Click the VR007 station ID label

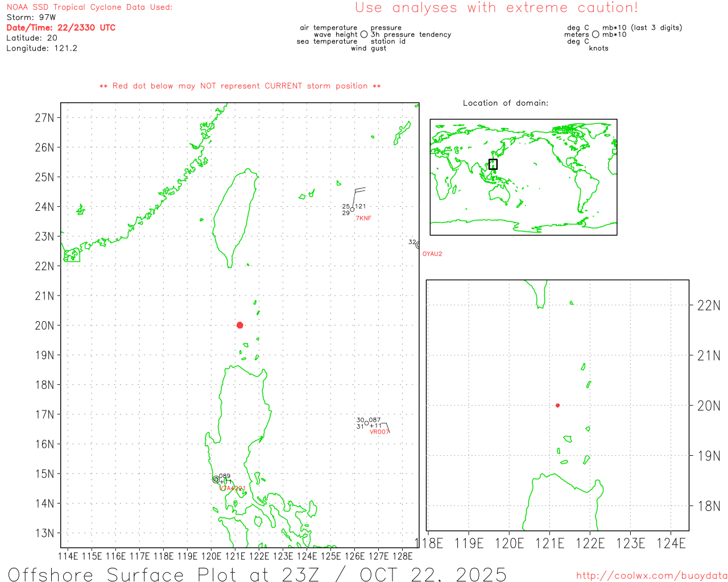coord(379,432)
